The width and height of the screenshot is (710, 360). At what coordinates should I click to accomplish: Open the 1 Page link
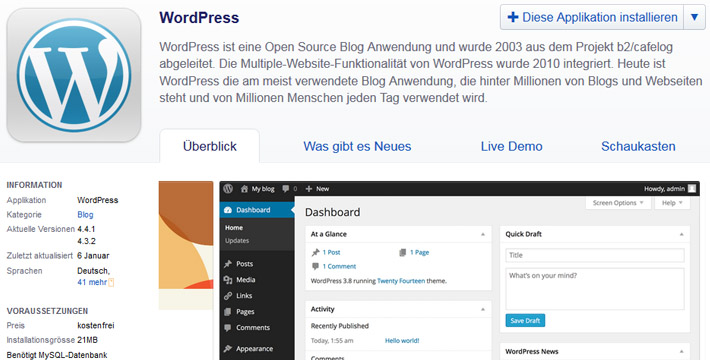(420, 252)
